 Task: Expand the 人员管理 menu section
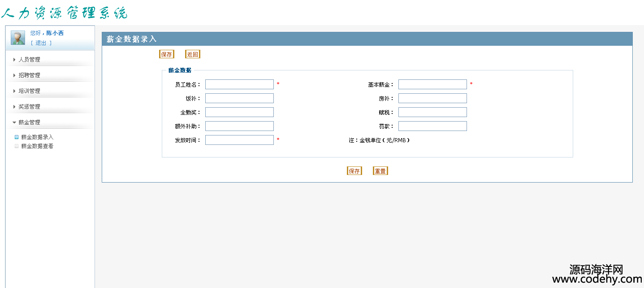[x=29, y=60]
